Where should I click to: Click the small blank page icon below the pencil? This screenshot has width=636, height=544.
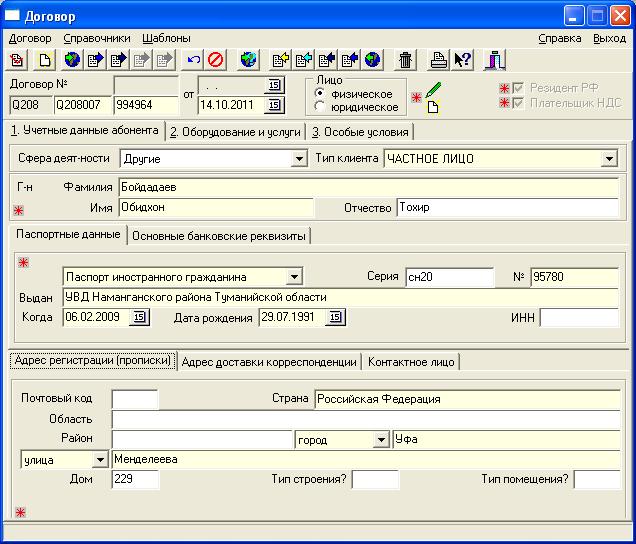(x=433, y=107)
